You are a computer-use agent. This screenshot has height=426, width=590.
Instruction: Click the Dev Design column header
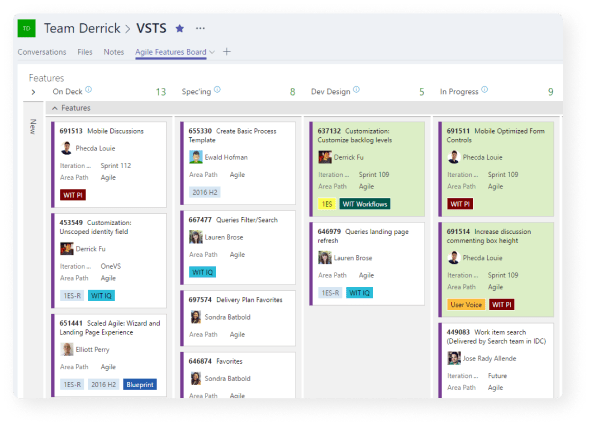[330, 91]
